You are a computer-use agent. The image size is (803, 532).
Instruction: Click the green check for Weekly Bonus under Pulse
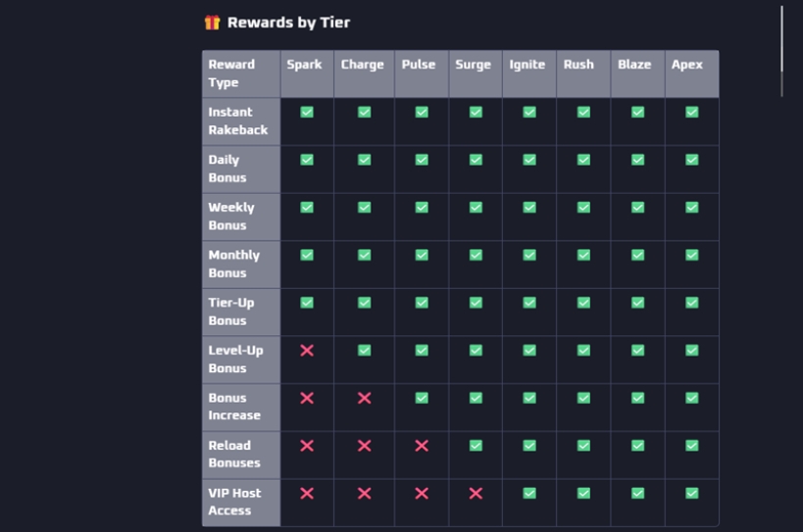point(422,208)
